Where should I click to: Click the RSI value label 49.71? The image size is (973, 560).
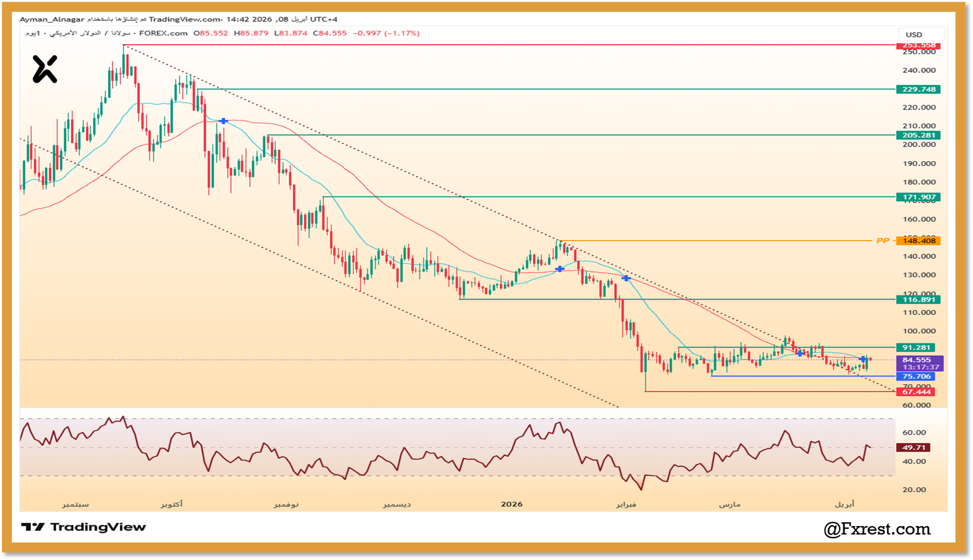(x=913, y=448)
